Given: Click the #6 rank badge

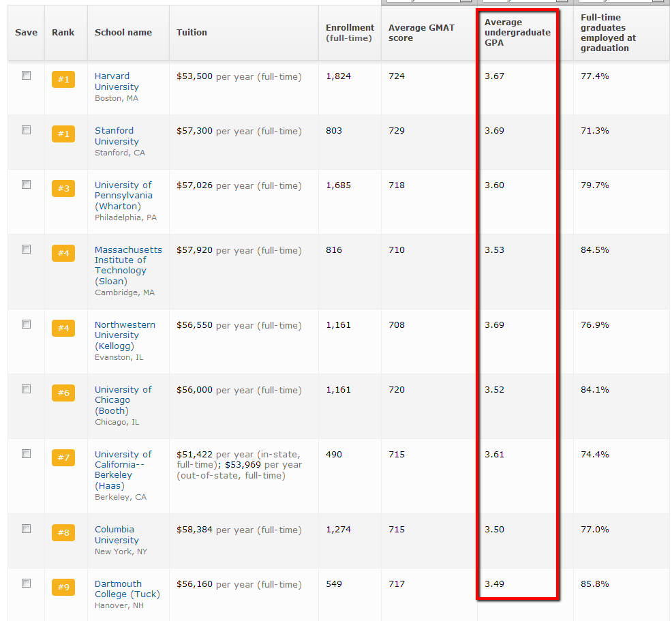Looking at the screenshot, I should (63, 393).
